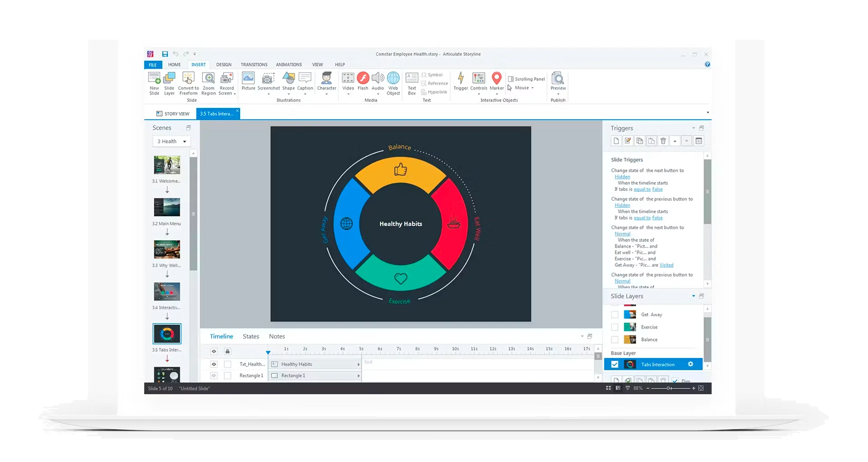The height and width of the screenshot is (462, 868).
Task: Expand Healthy Habits timeline bar arrow
Action: pyautogui.click(x=359, y=364)
